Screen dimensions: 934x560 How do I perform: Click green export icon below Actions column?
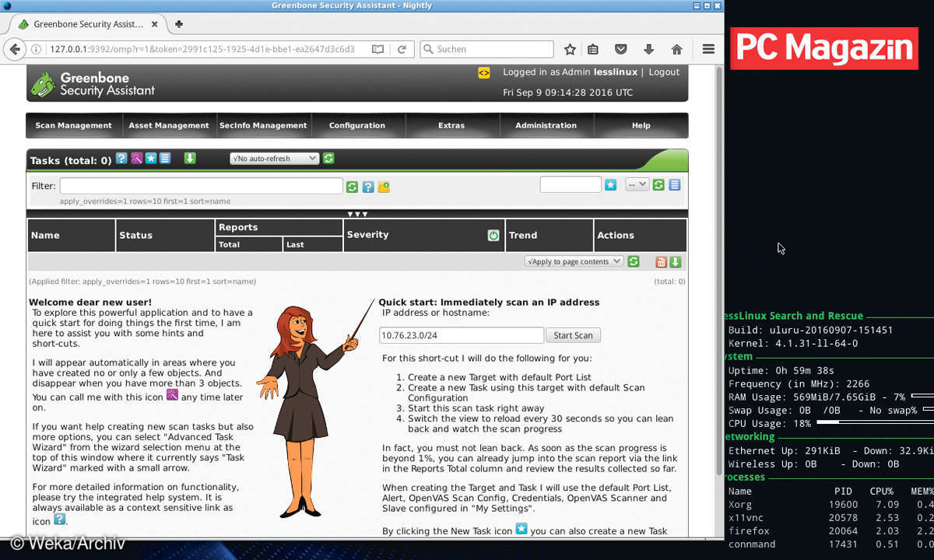[x=675, y=262]
